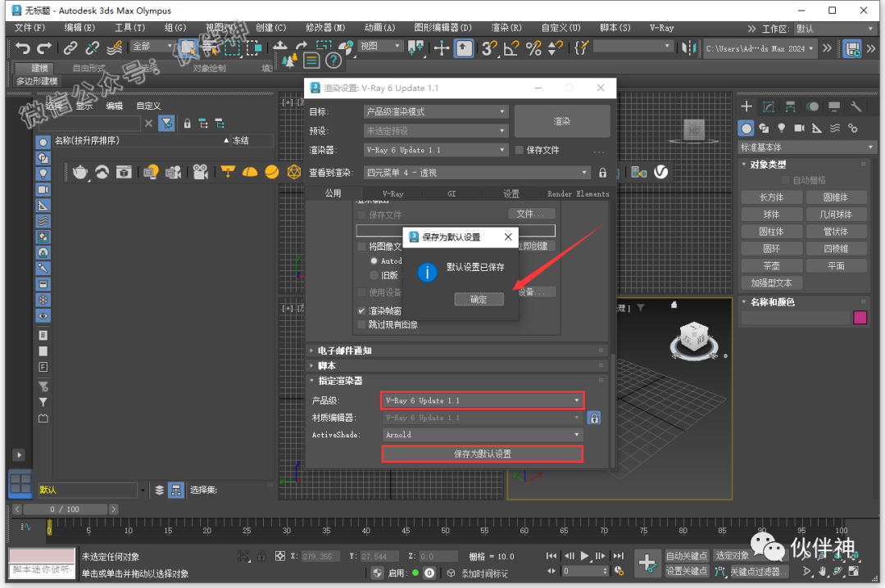The height and width of the screenshot is (588, 885).
Task: Click the help question mark icon
Action: click(334, 61)
